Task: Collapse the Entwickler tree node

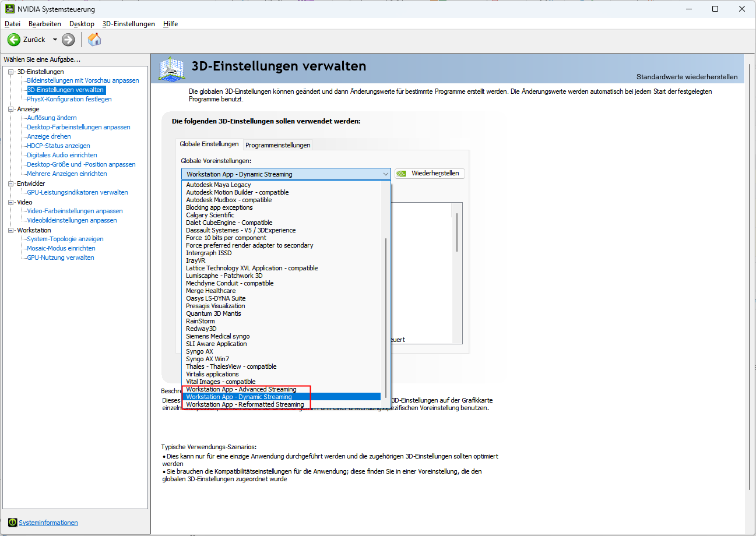Action: click(11, 184)
